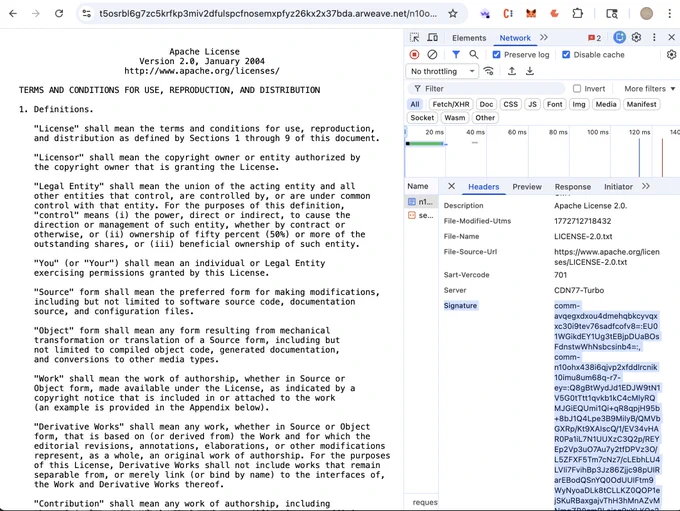Focus the browser address bar URL

click(268, 13)
